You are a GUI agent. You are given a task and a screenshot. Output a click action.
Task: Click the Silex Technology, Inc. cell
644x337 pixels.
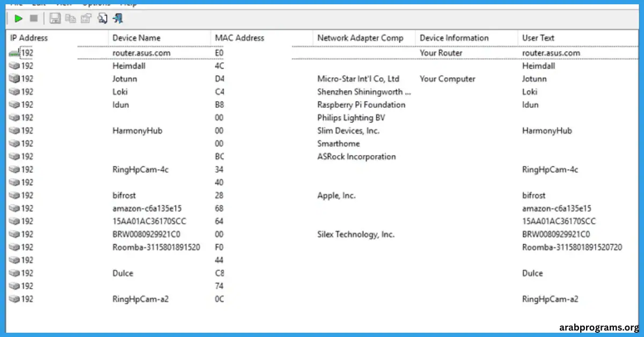pyautogui.click(x=356, y=234)
